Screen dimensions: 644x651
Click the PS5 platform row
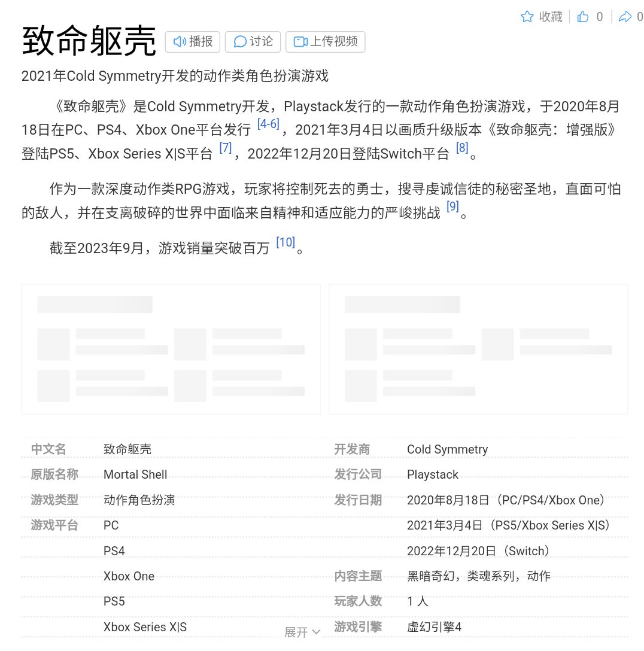pos(114,601)
